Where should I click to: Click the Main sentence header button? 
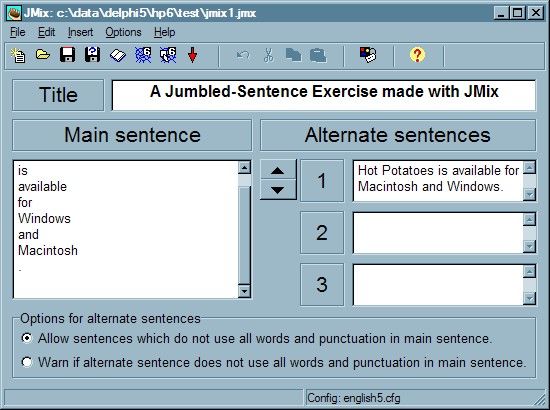point(132,135)
